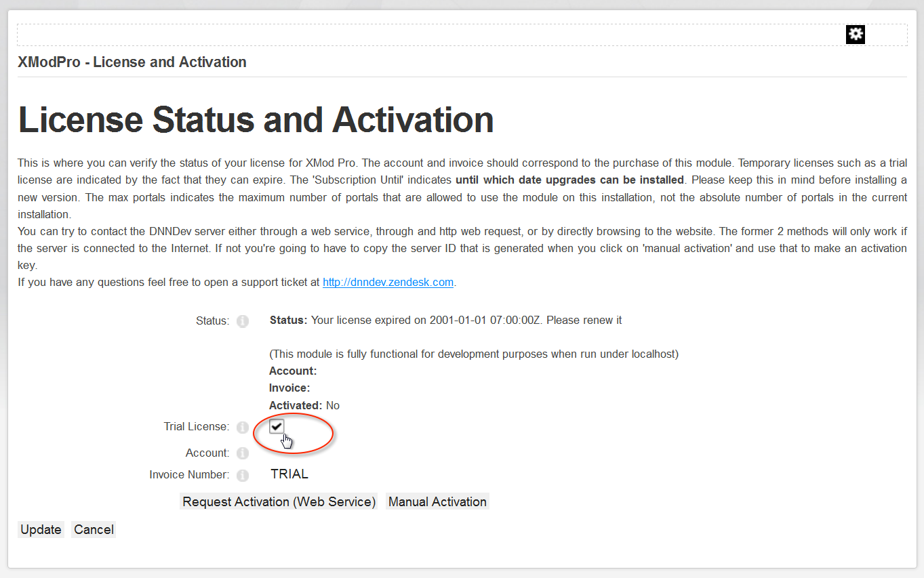Uncheck the Trial License checkbox
This screenshot has width=924, height=578.
[277, 426]
